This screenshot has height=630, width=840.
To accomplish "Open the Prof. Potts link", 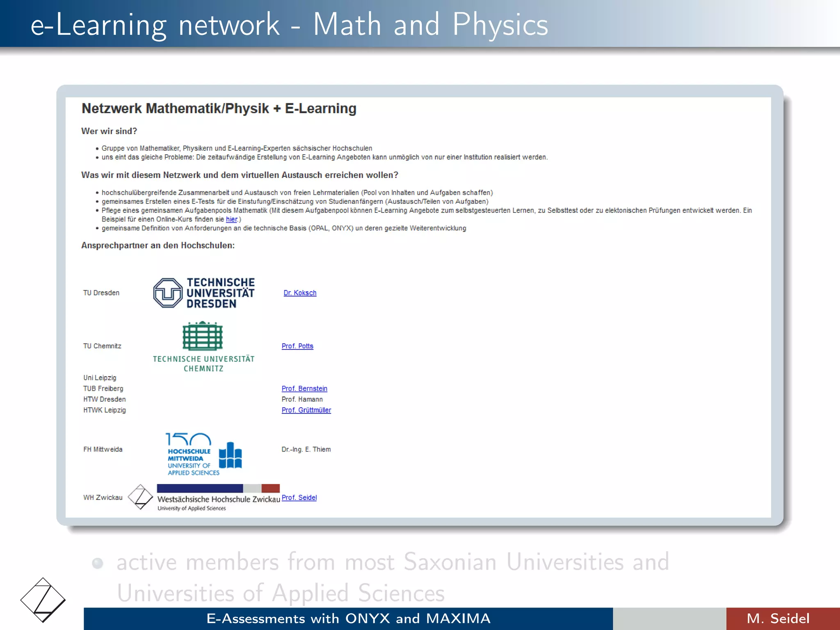I will pos(297,346).
